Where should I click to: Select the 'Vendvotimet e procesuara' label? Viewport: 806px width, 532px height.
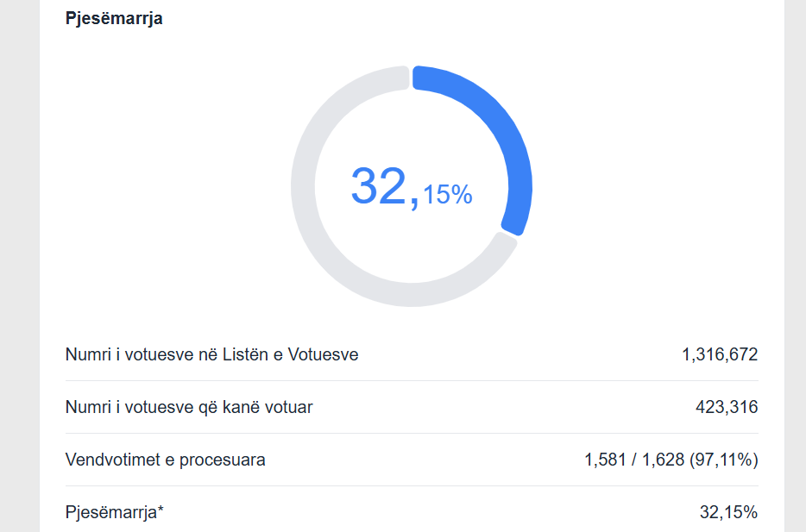point(166,460)
